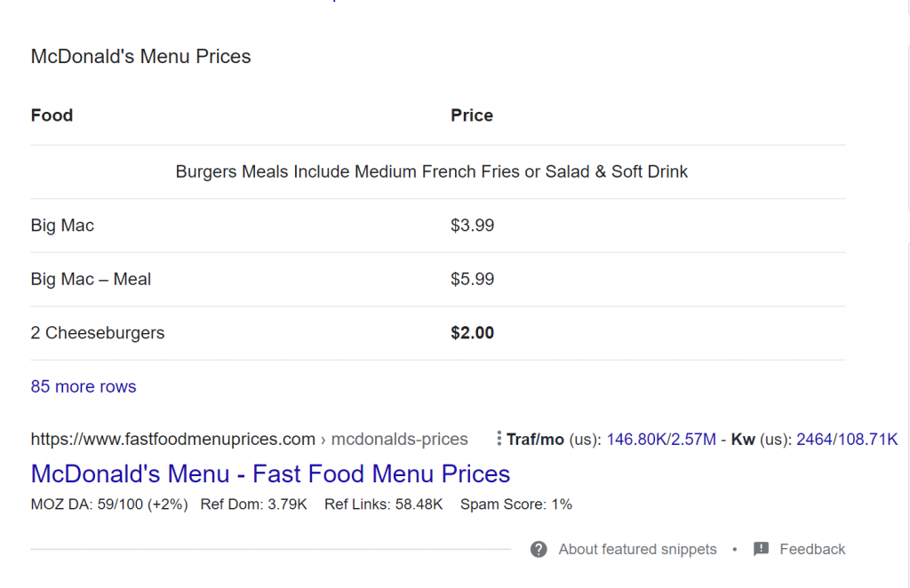Screen dimensions: 910x588
Task: Select the Big Mac row
Action: coord(438,226)
